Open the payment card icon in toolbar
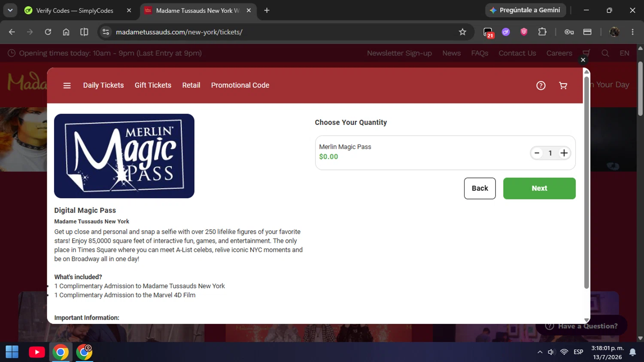Screen dimensions: 644x362 tap(587, 32)
